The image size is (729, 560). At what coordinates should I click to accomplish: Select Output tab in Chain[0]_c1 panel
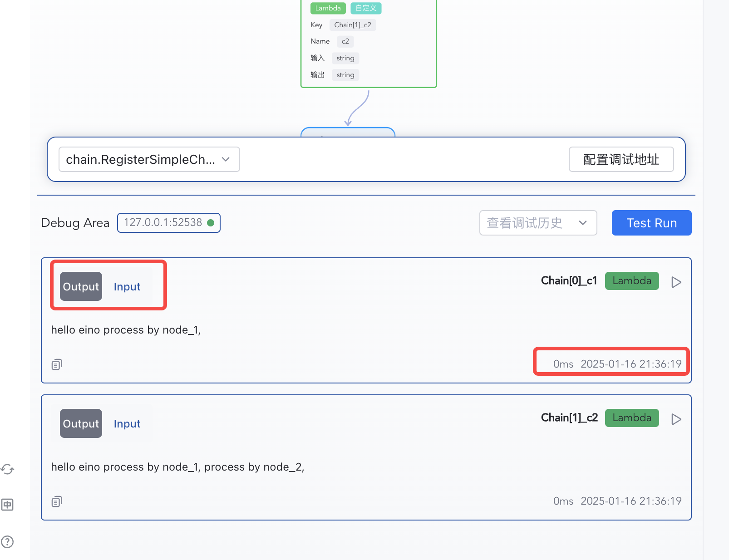point(81,287)
